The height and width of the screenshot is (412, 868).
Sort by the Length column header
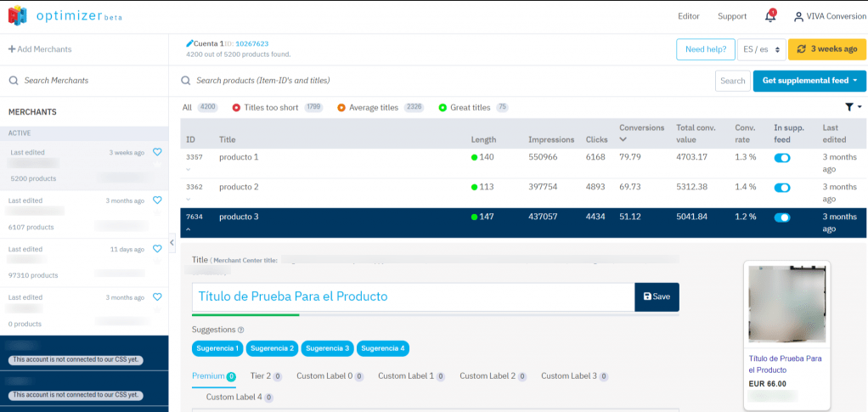pyautogui.click(x=483, y=139)
